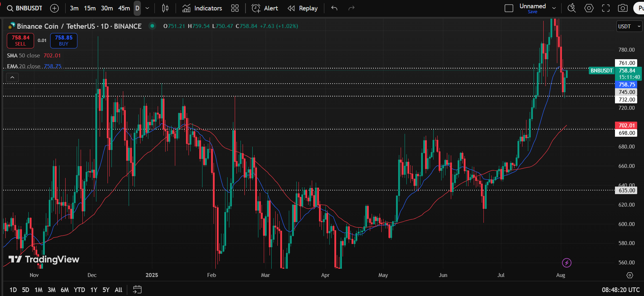
Task: Open the go-to-date calendar icon
Action: pos(137,290)
